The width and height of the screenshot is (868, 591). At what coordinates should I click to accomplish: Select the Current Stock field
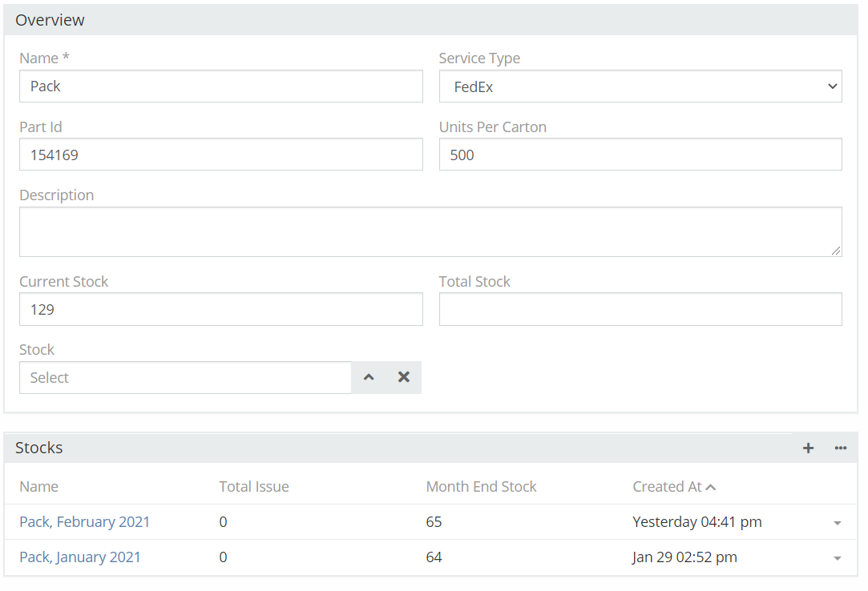pos(220,309)
